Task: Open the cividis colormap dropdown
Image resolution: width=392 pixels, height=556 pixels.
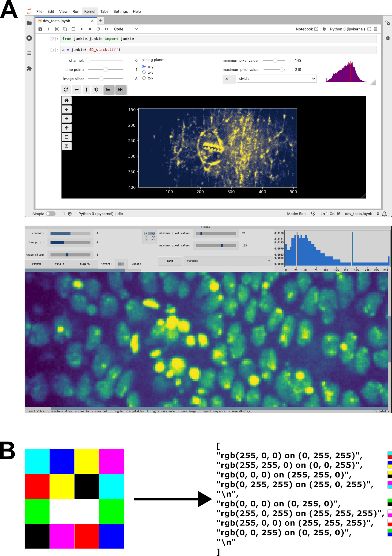Action: 277,79
